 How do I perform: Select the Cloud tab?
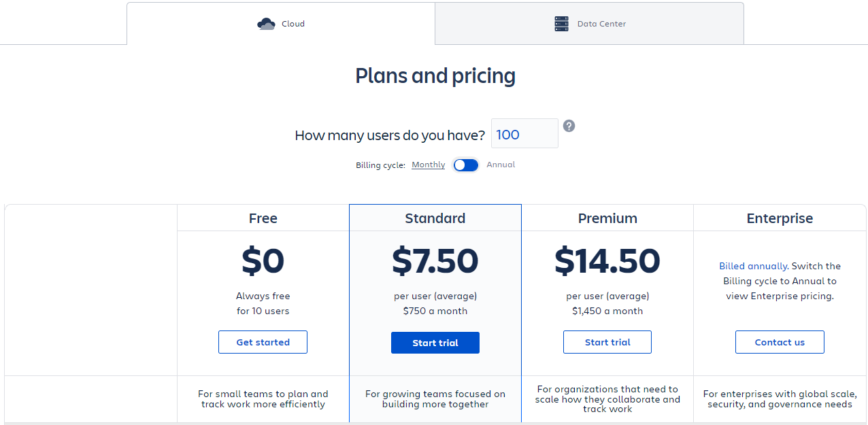click(280, 23)
